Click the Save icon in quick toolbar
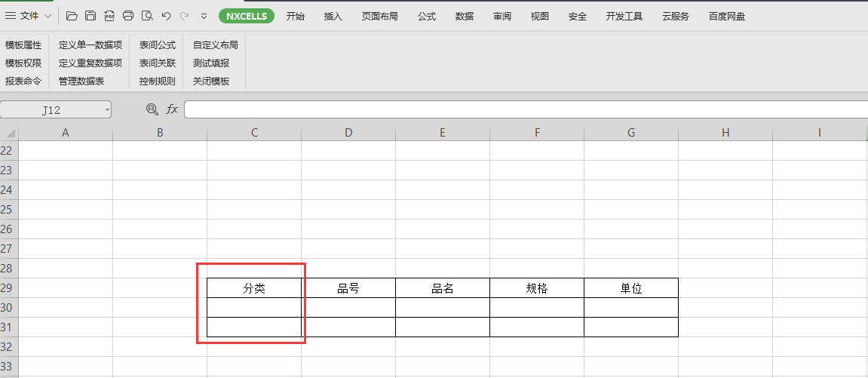 (x=90, y=16)
